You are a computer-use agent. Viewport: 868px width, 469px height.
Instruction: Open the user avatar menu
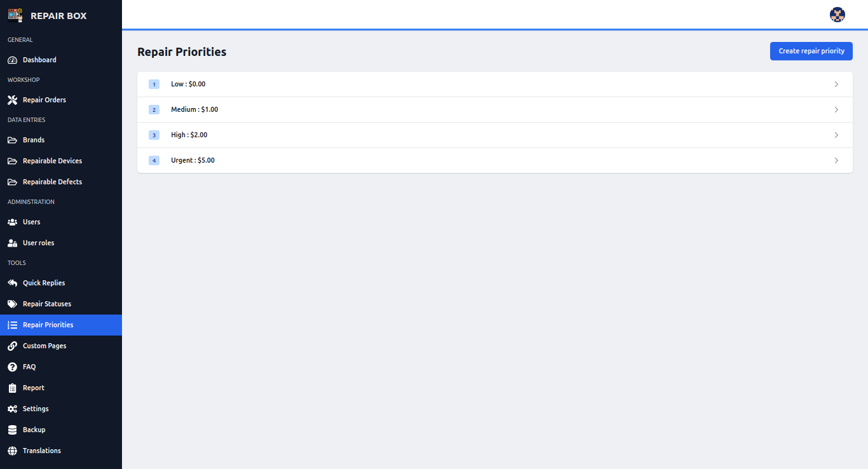tap(837, 15)
